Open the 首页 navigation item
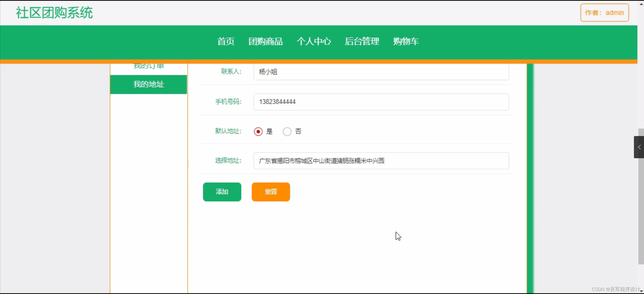Viewport: 644px width, 294px height. click(226, 41)
